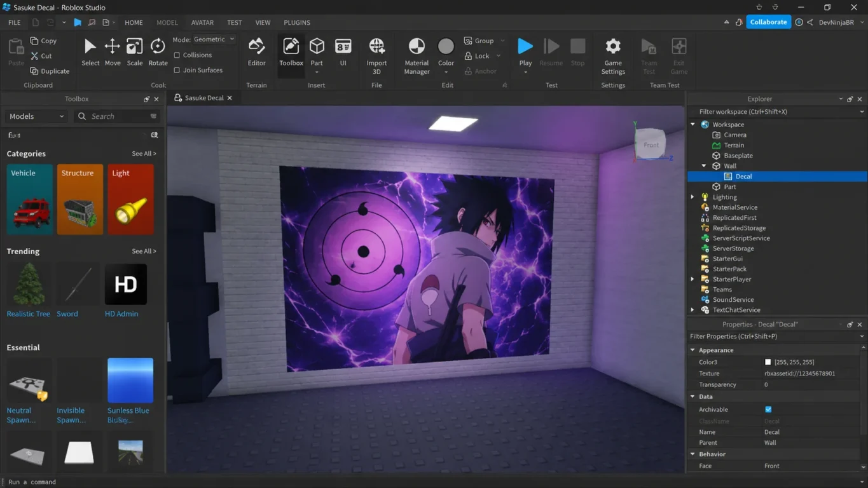Image resolution: width=868 pixels, height=488 pixels.
Task: Close the Sasuke Decal viewport tab
Action: point(230,98)
